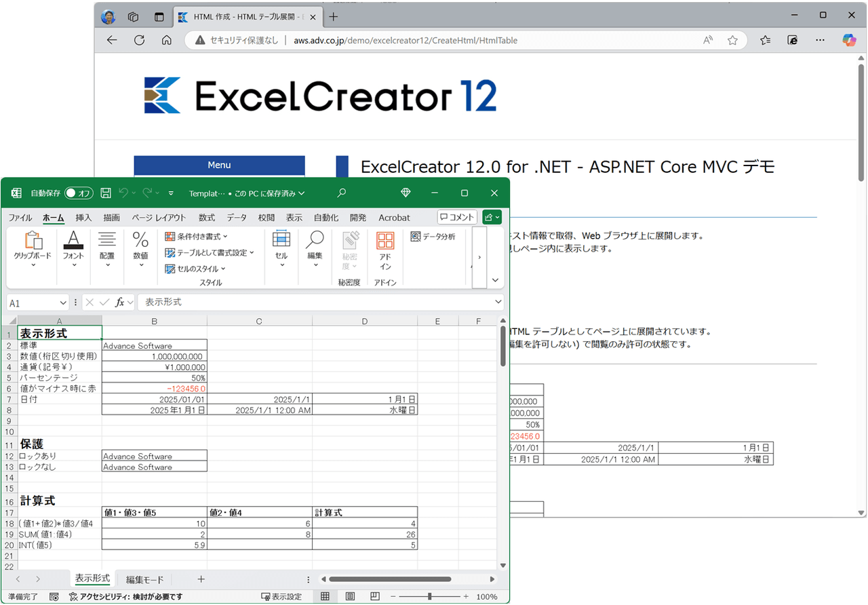Expand テーブルとして書式設定 dropdown

[210, 252]
